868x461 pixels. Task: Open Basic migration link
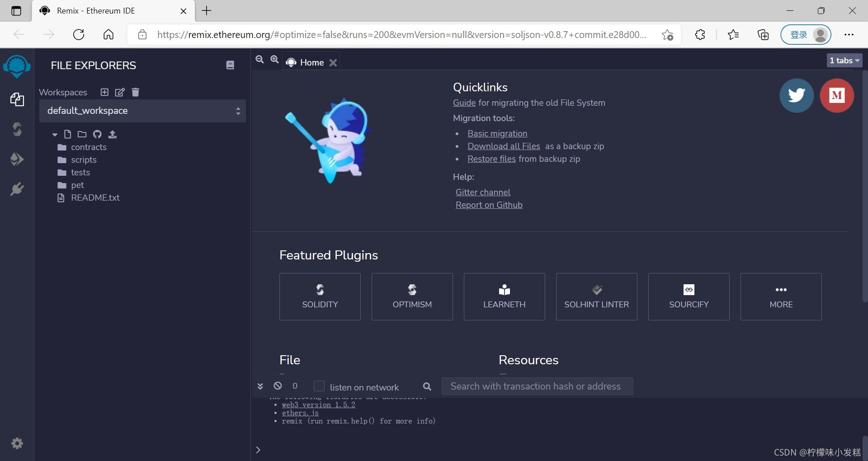click(x=497, y=133)
